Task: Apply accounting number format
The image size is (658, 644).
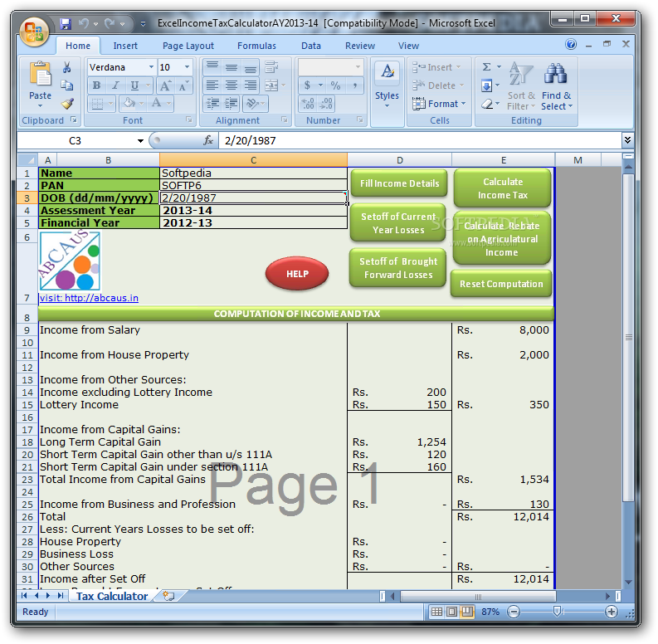Action: tap(308, 85)
